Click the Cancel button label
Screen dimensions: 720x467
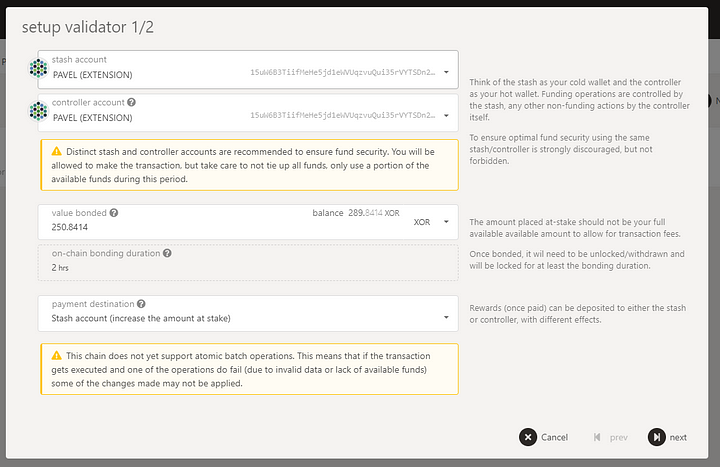point(554,437)
